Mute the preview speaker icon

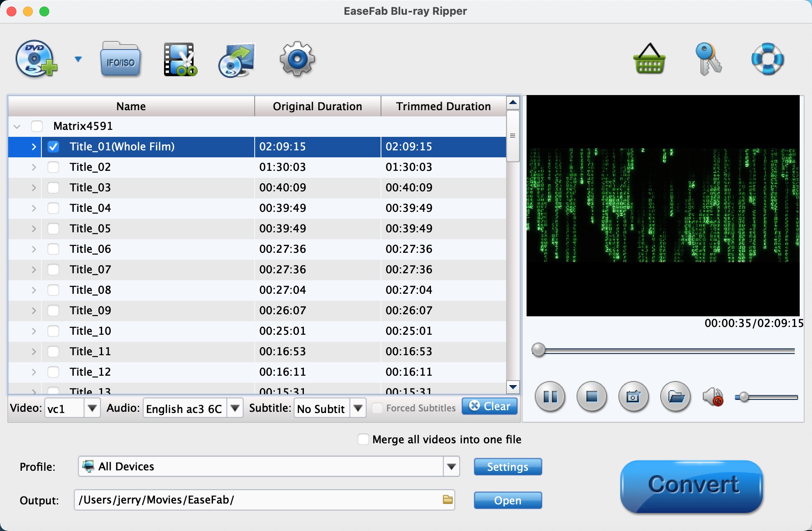click(713, 397)
